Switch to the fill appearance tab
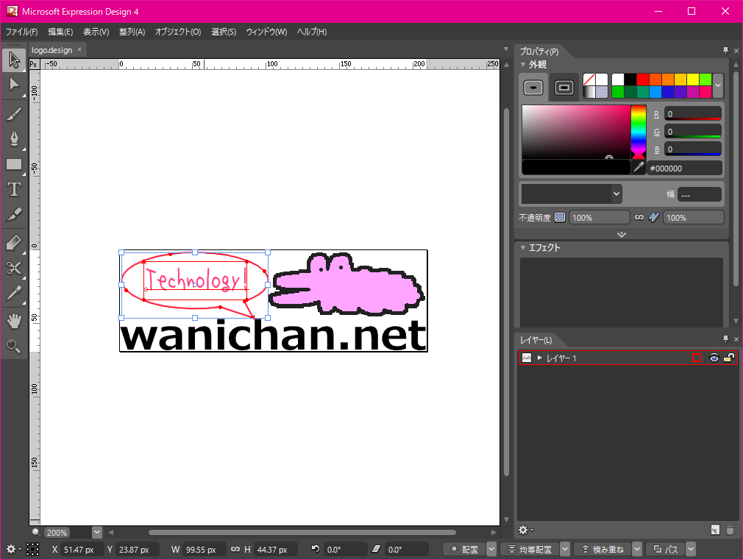 click(533, 88)
